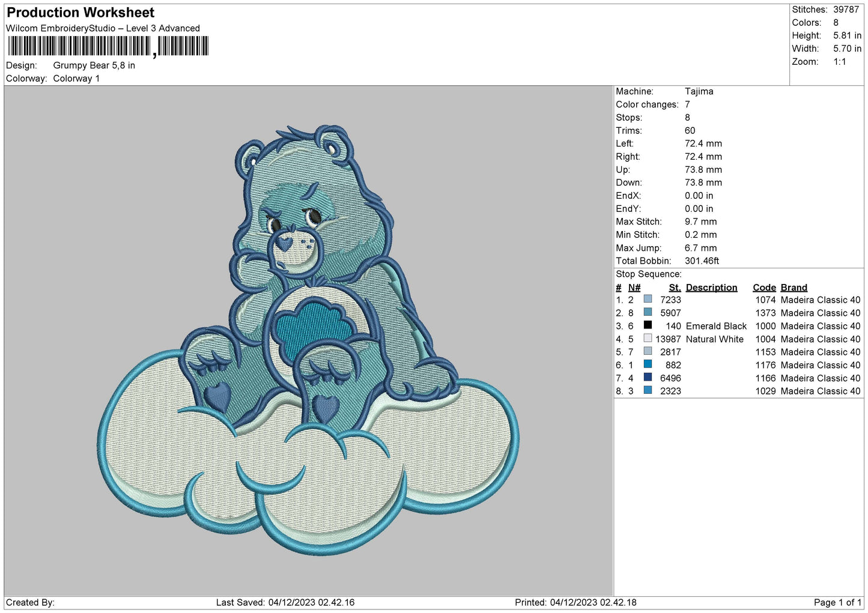Click 'Wilcom EmbroideryStudio – Level 3 Advanced' text
This screenshot has width=868, height=613.
[103, 28]
